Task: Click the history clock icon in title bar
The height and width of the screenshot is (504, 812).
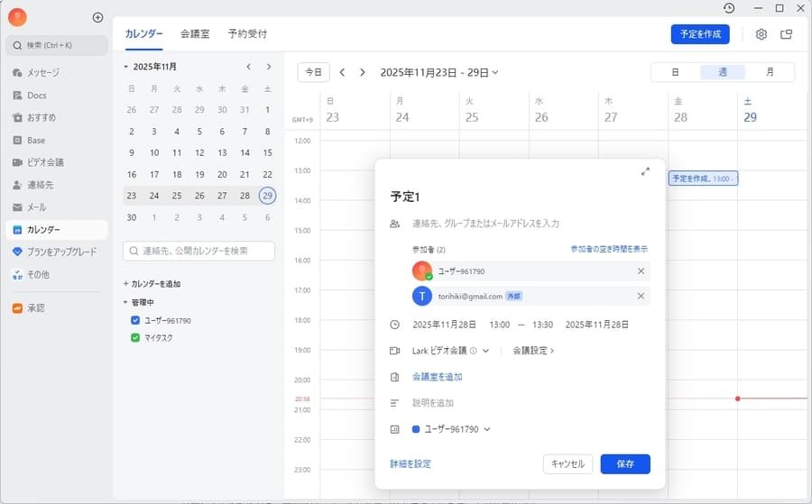Action: [729, 8]
